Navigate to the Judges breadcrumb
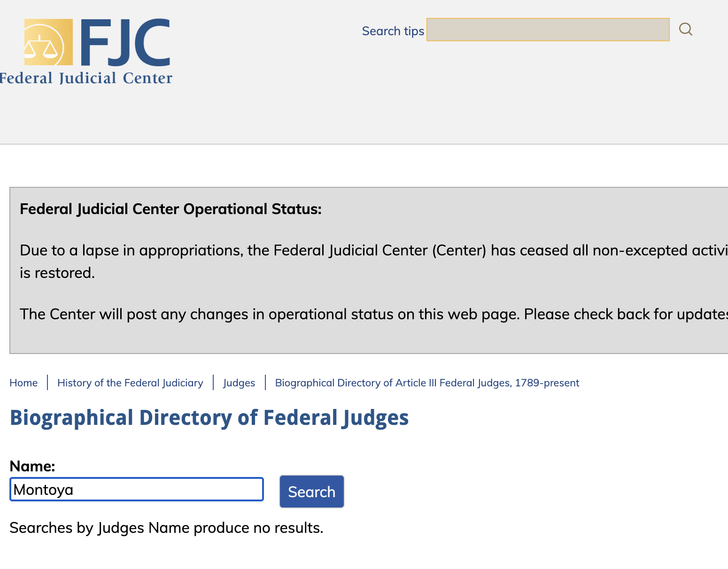The height and width of the screenshot is (569, 728). [x=239, y=383]
